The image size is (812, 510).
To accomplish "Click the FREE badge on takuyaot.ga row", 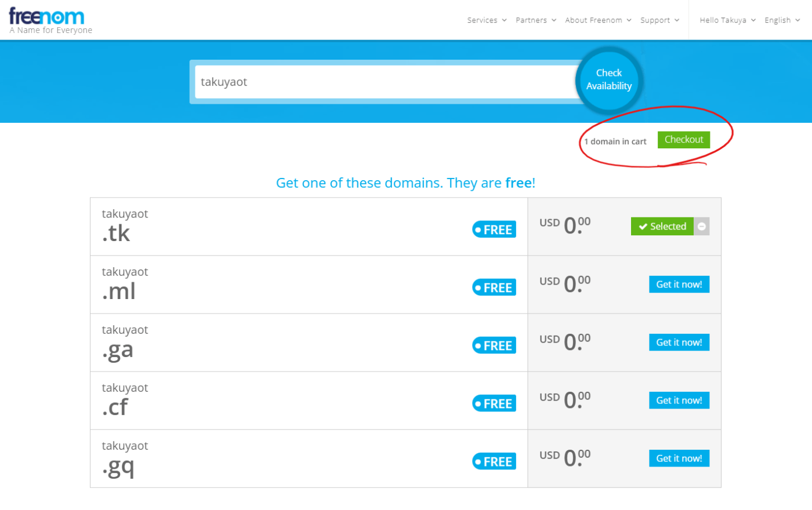I will click(x=494, y=345).
